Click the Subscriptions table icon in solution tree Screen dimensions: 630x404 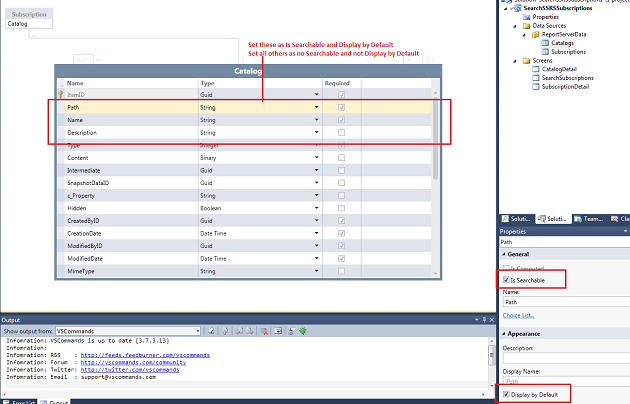tap(545, 52)
